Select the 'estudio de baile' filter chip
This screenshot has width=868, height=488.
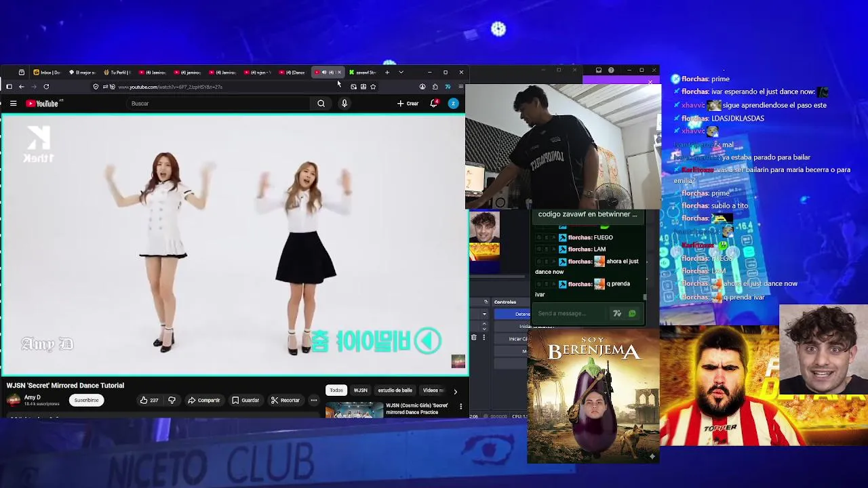[x=395, y=390]
